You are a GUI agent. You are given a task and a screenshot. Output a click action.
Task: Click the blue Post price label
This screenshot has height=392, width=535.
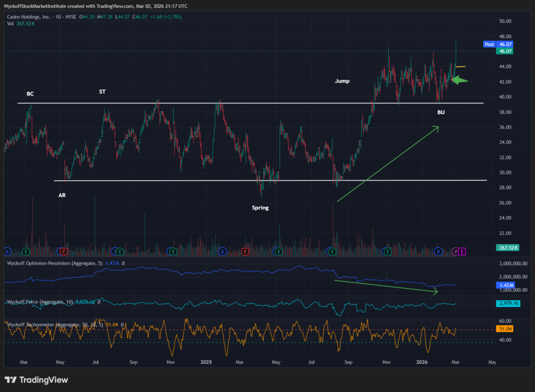pyautogui.click(x=489, y=44)
